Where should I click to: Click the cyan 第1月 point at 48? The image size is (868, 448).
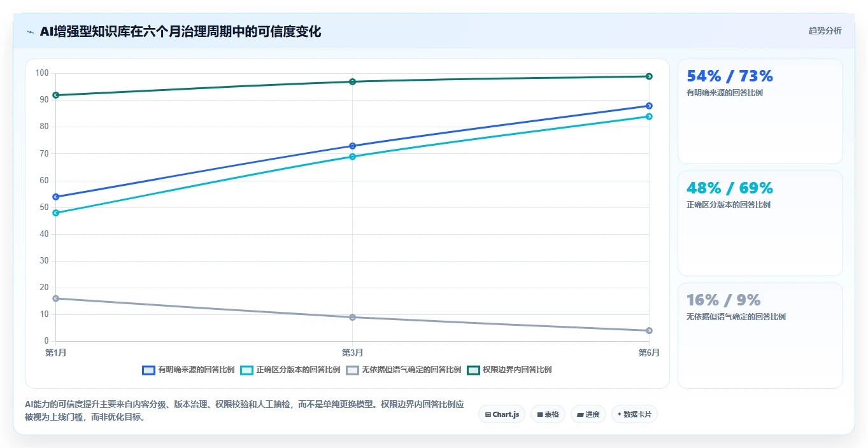coord(56,213)
